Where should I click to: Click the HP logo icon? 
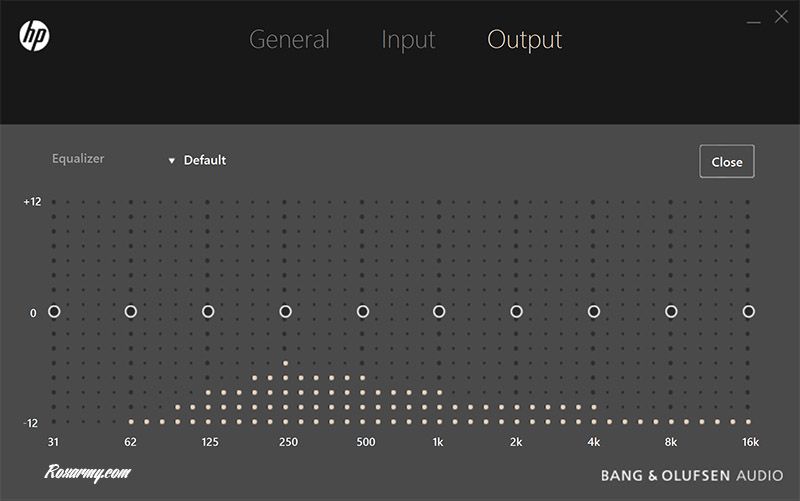tap(34, 37)
